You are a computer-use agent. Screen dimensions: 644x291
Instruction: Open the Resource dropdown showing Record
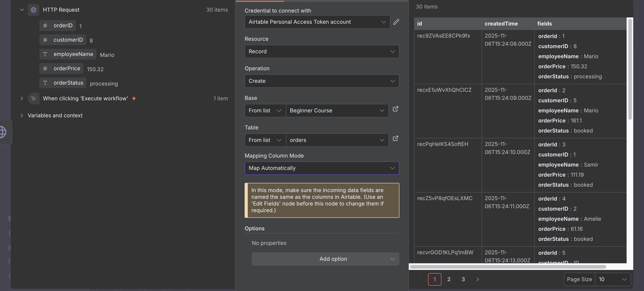click(322, 51)
